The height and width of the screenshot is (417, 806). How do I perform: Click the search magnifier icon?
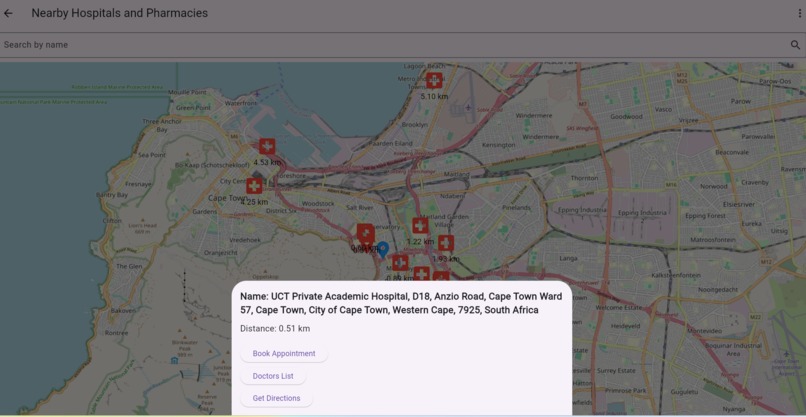(795, 45)
